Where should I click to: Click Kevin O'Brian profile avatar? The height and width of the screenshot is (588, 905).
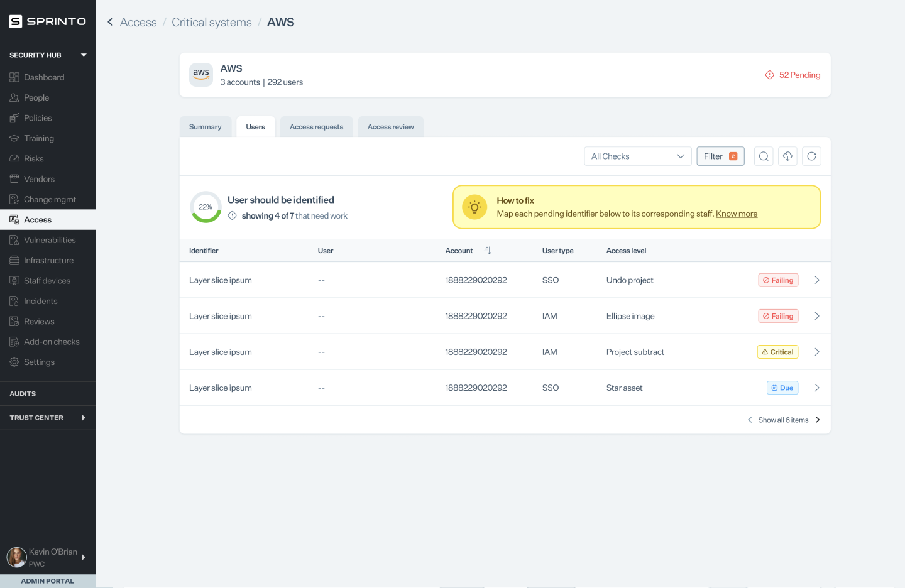click(x=16, y=557)
